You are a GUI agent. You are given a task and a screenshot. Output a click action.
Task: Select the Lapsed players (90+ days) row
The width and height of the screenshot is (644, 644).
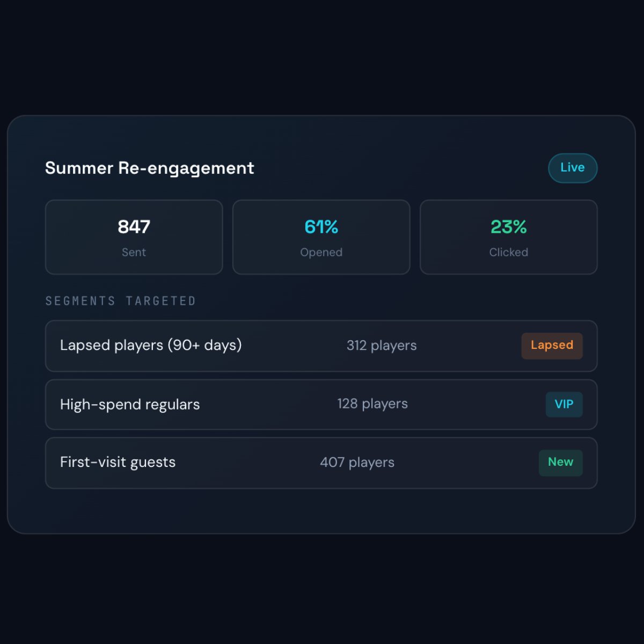coord(321,346)
